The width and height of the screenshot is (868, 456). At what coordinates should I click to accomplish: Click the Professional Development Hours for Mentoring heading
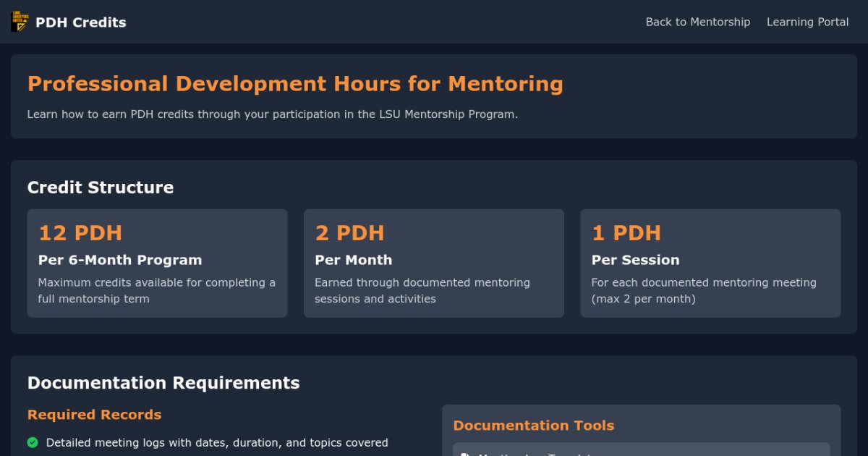295,84
